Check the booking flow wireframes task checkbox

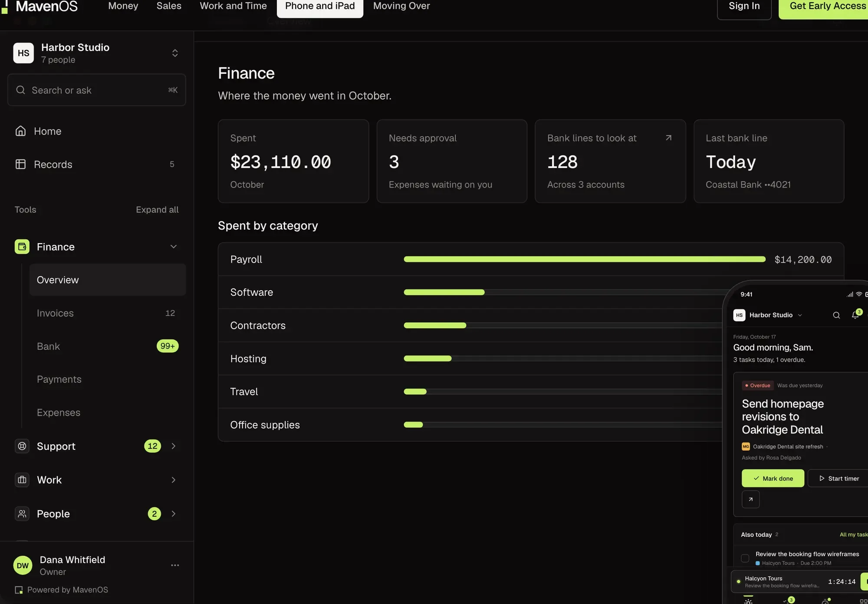pos(745,558)
